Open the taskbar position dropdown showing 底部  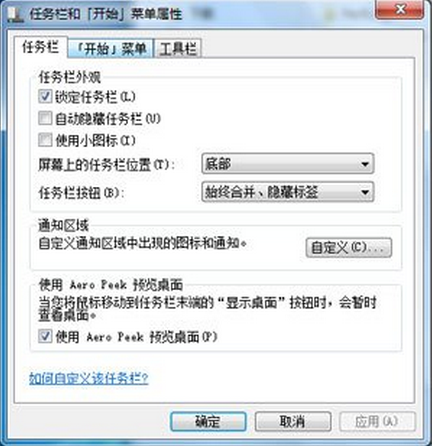(x=288, y=164)
